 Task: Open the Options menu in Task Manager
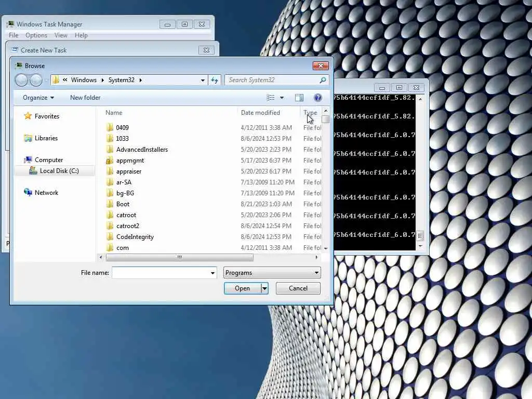36,35
